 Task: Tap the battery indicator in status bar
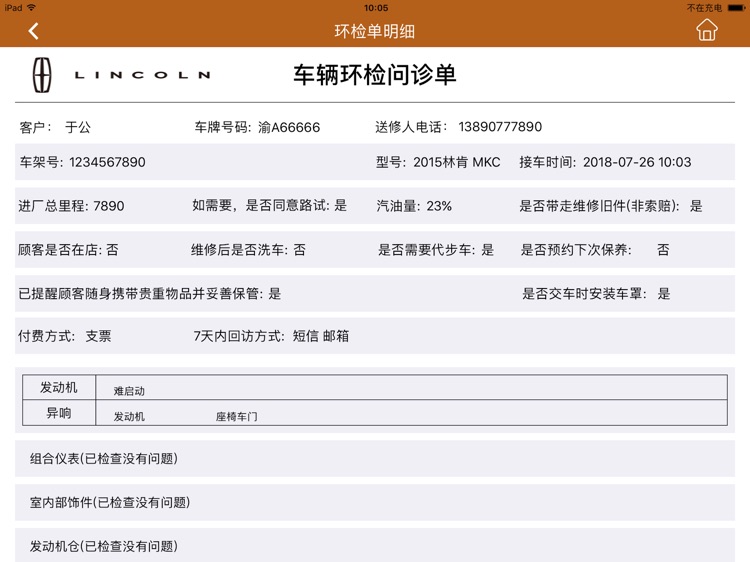tap(736, 8)
